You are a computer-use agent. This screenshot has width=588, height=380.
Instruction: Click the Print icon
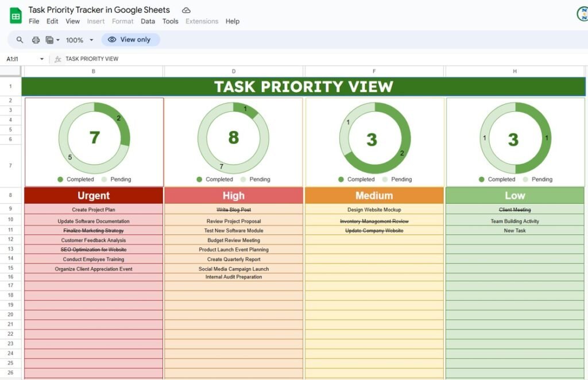click(35, 40)
